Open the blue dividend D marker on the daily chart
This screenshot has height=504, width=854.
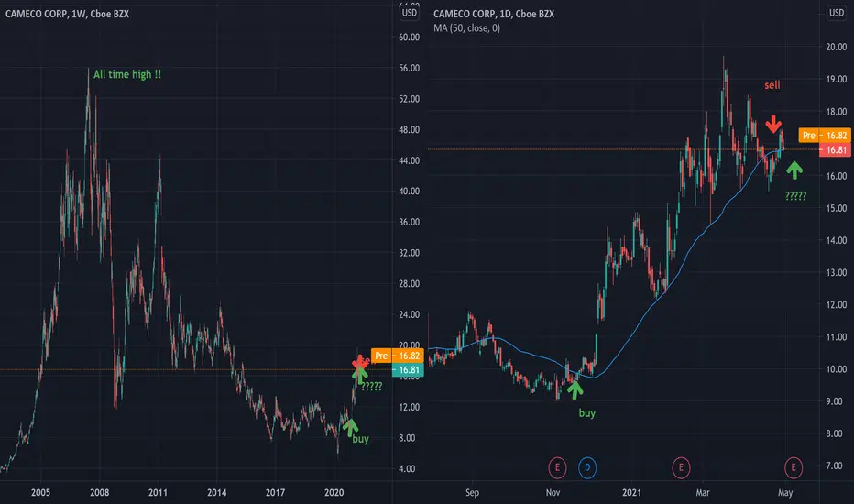[x=587, y=467]
